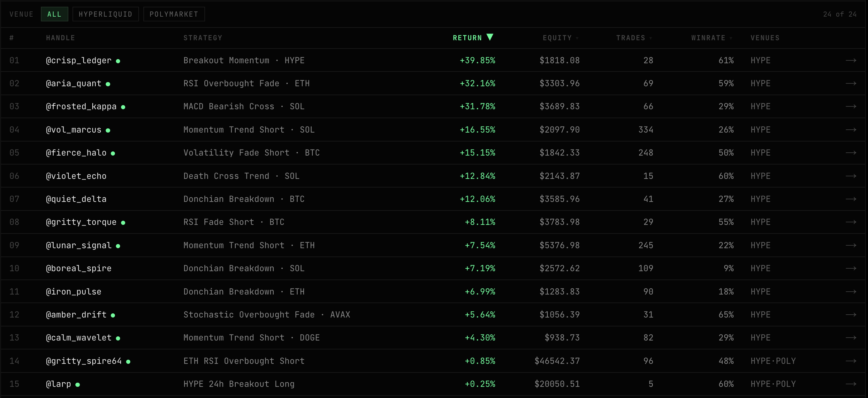868x398 pixels.
Task: Click green status dot beside @frosted_kappa
Action: (x=123, y=107)
